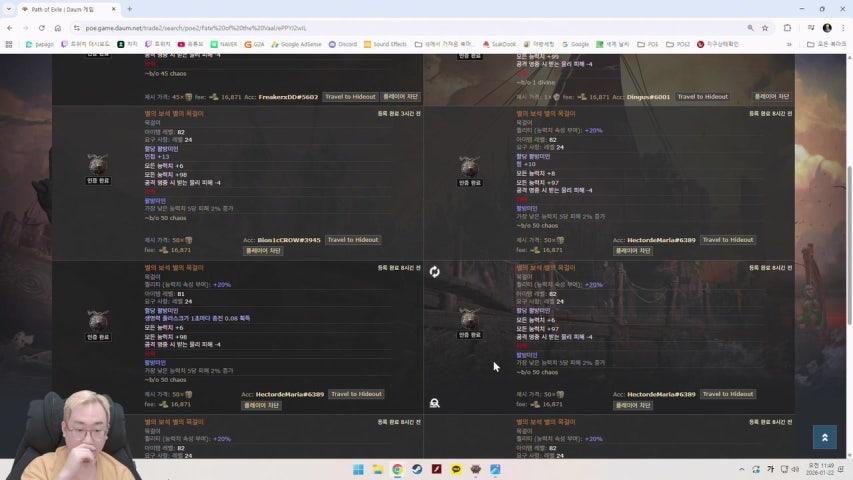Open a new tab with the plus button
Image resolution: width=853 pixels, height=480 pixels.
129,9
